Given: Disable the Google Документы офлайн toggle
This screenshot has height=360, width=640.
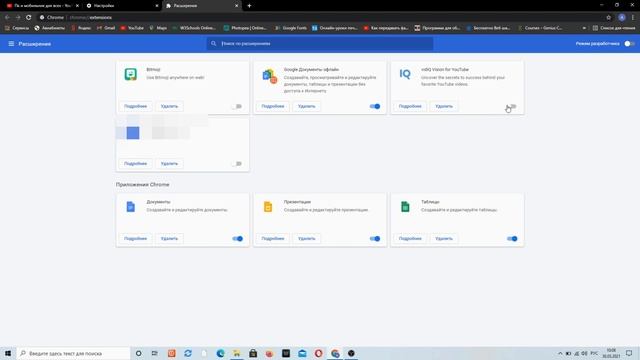Looking at the screenshot, I should [x=375, y=107].
